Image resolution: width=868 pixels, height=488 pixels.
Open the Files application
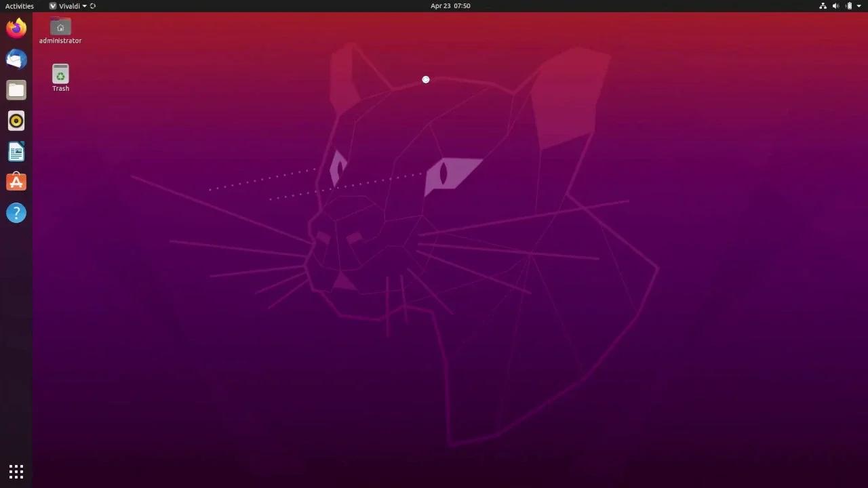click(16, 89)
